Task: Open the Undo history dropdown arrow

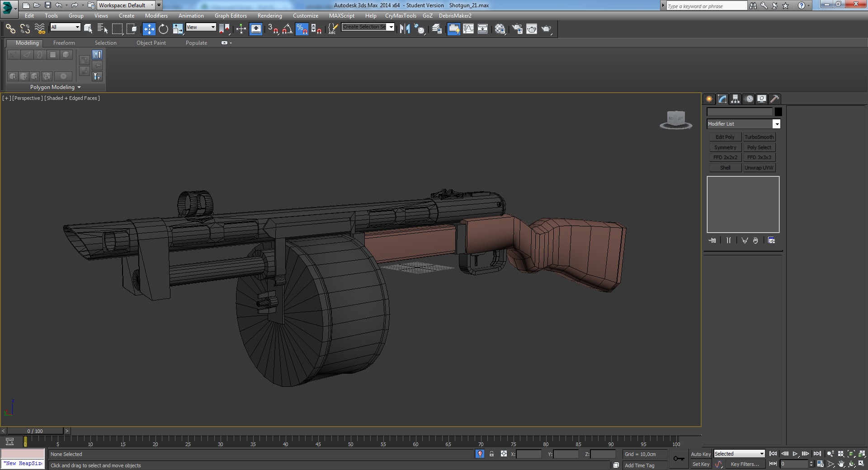Action: coord(66,5)
